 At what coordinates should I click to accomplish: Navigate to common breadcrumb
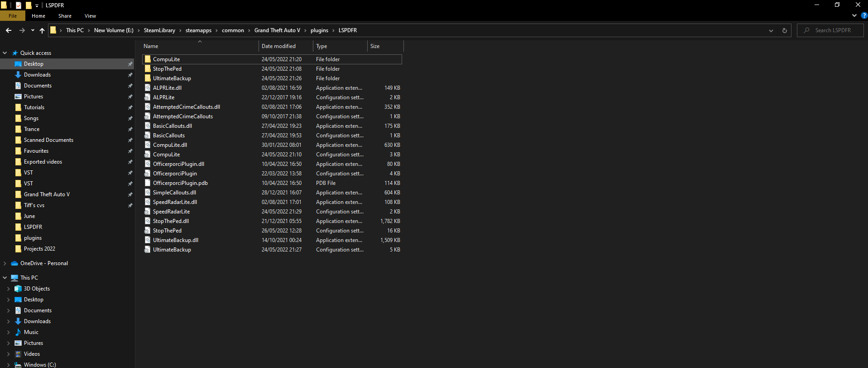point(233,30)
